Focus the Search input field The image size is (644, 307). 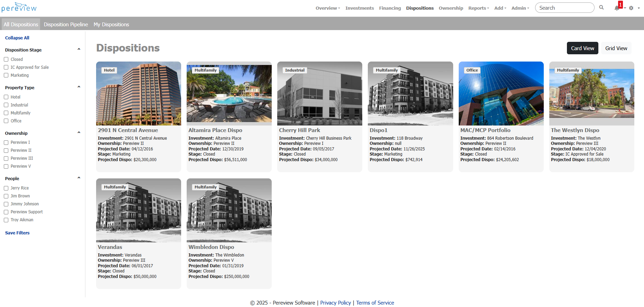tap(564, 8)
